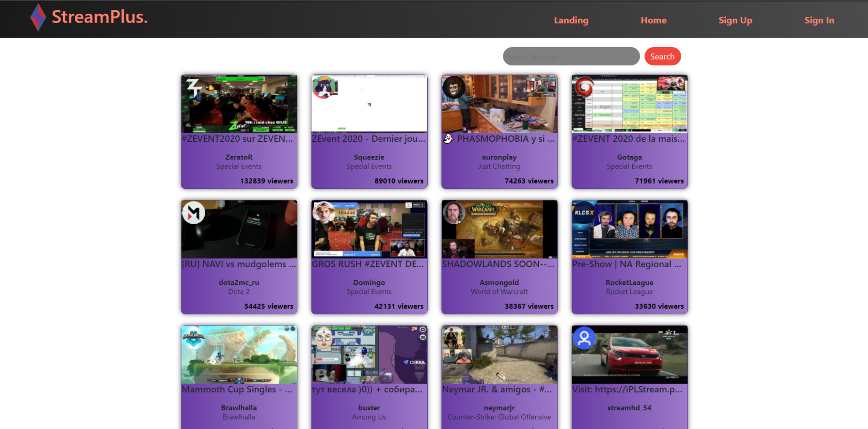This screenshot has width=868, height=429.
Task: Click the 'Pre-Show | NA Regional ...' title
Action: click(627, 264)
